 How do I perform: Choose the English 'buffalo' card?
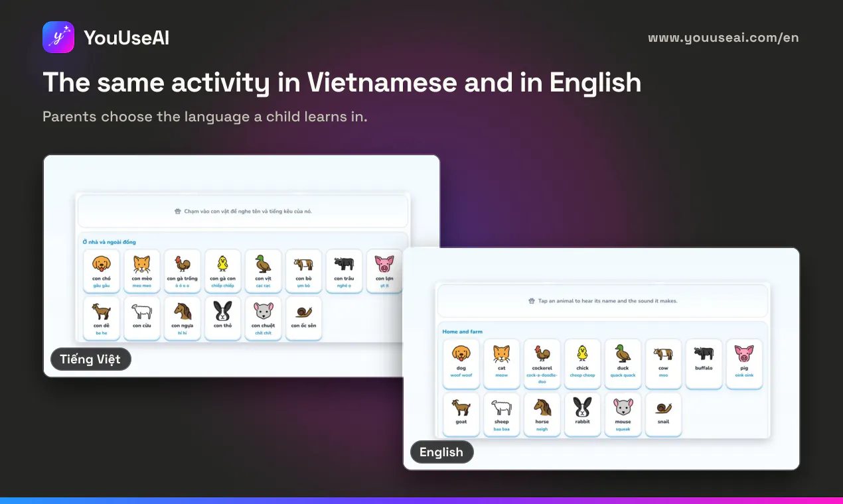(x=704, y=363)
